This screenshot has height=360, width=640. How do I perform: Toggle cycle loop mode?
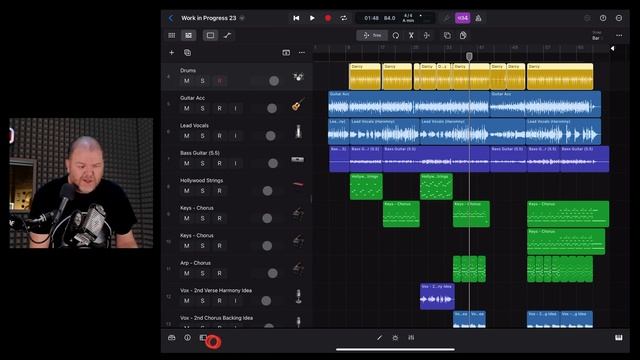[344, 18]
